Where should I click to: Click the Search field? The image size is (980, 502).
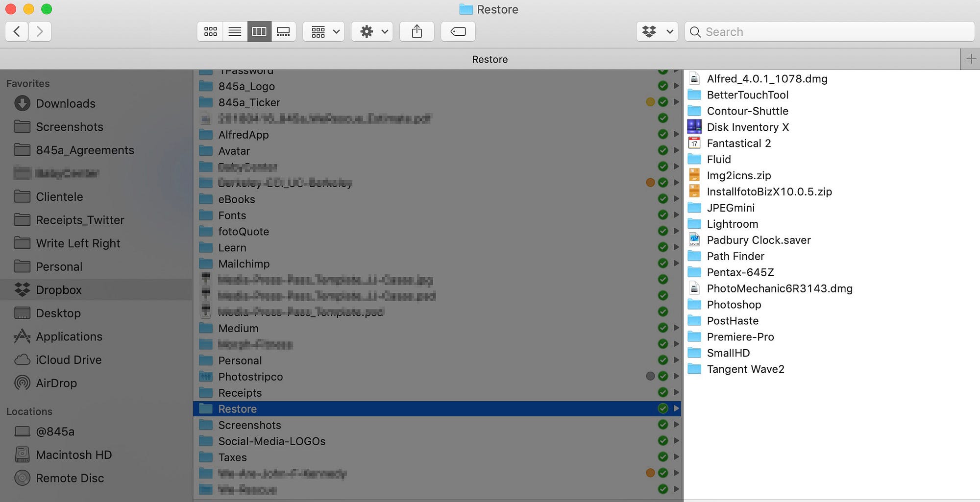(830, 32)
